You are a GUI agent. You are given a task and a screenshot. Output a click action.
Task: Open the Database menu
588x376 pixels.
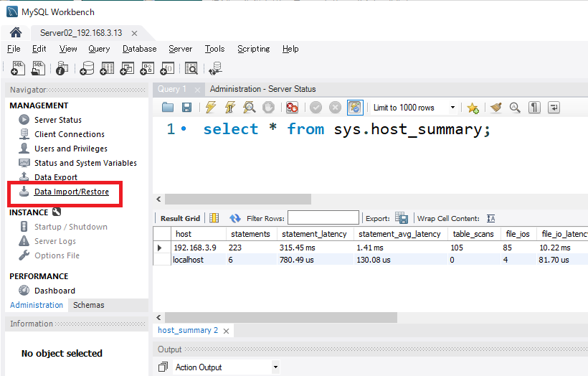point(140,49)
